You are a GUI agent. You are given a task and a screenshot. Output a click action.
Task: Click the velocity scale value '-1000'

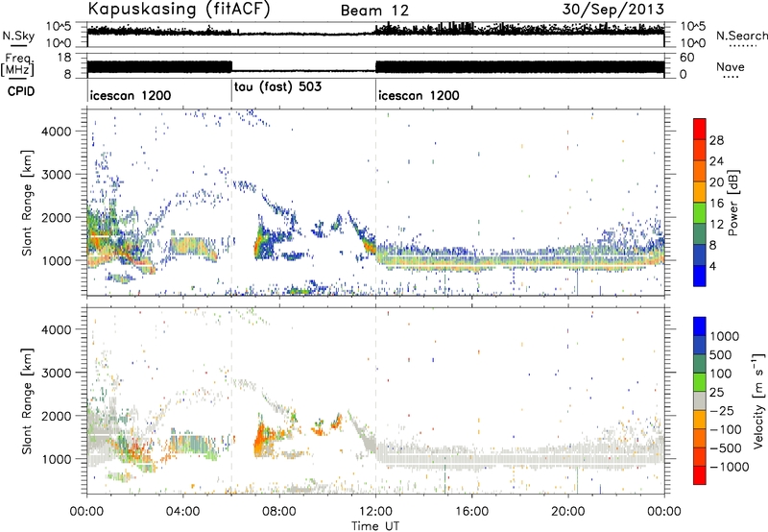730,467
